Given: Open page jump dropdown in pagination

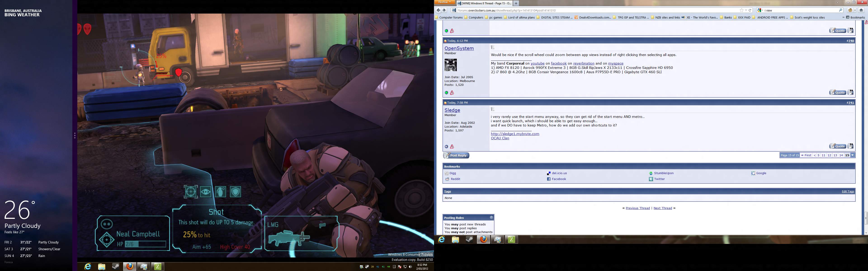Looking at the screenshot, I should [852, 155].
